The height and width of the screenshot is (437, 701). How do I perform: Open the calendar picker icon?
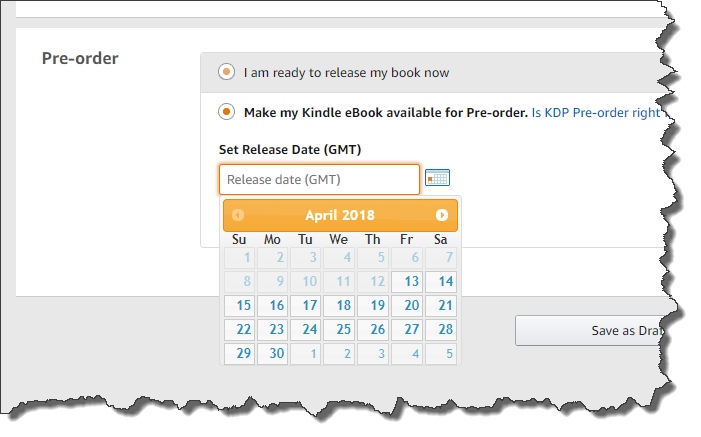tap(437, 178)
